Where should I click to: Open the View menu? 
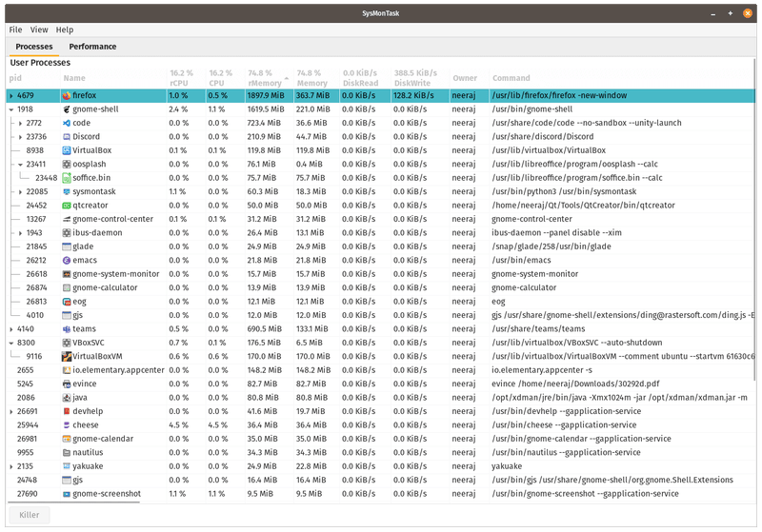pos(38,30)
